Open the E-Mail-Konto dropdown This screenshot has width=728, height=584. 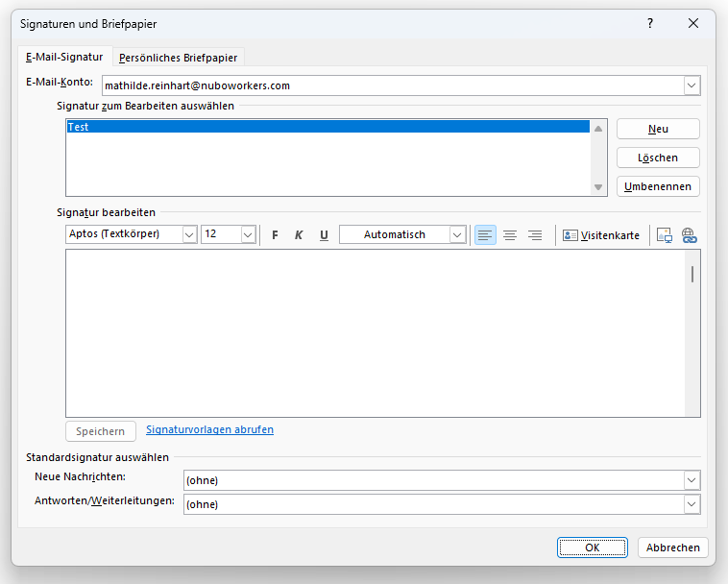[692, 85]
